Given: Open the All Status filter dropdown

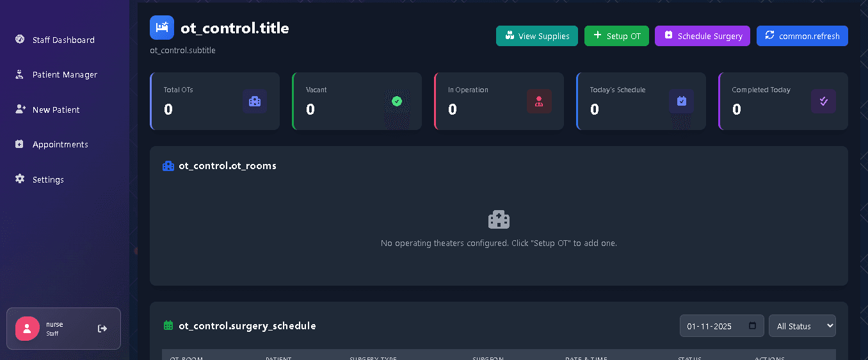Looking at the screenshot, I should pyautogui.click(x=802, y=326).
